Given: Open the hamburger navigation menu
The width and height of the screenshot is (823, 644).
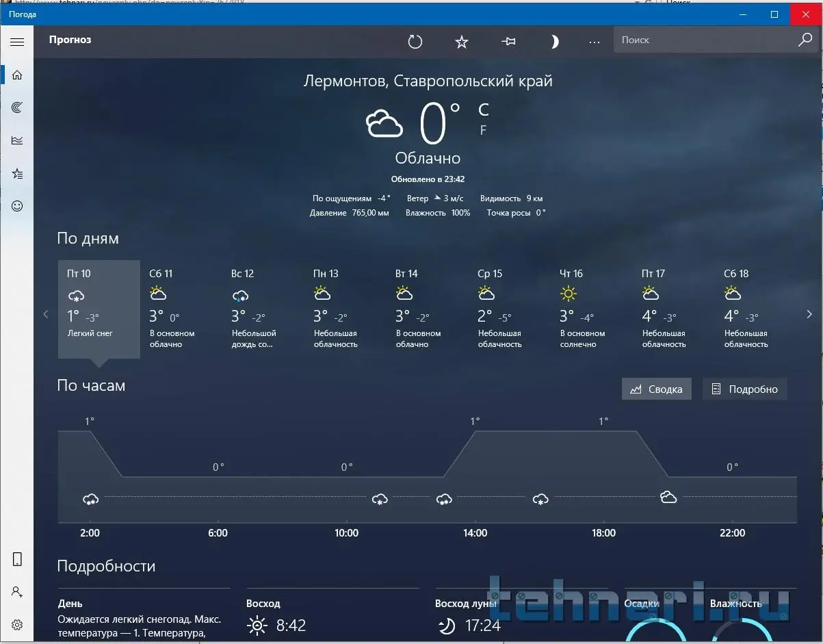Looking at the screenshot, I should (17, 42).
